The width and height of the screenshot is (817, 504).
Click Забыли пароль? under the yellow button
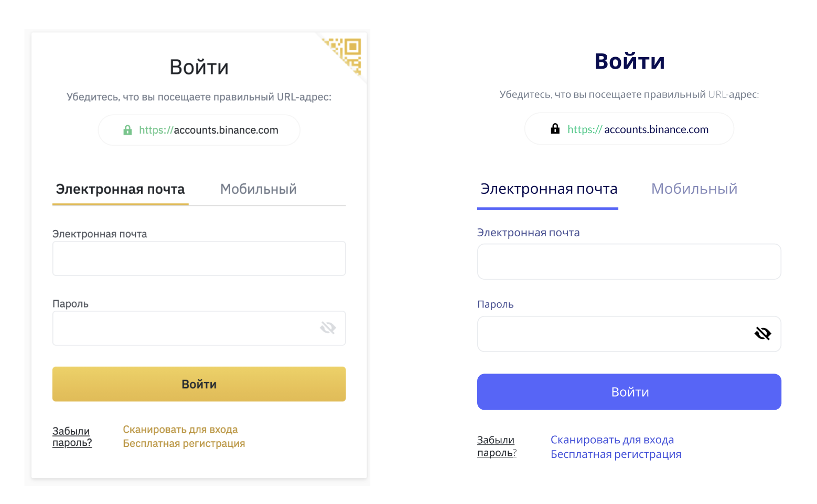point(72,437)
